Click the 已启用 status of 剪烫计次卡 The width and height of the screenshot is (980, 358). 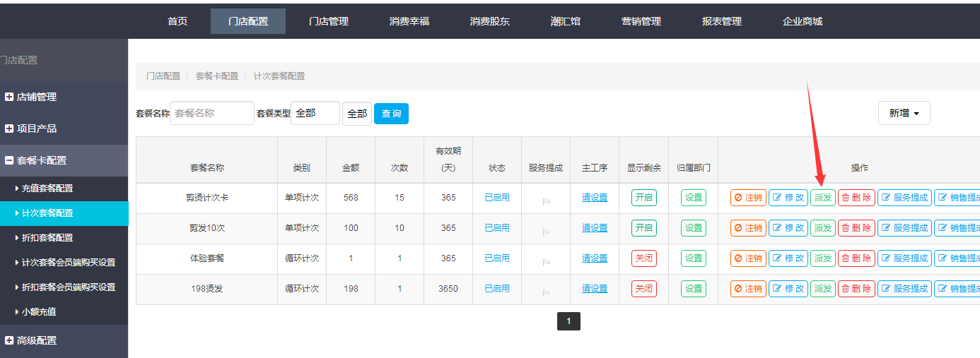click(497, 198)
